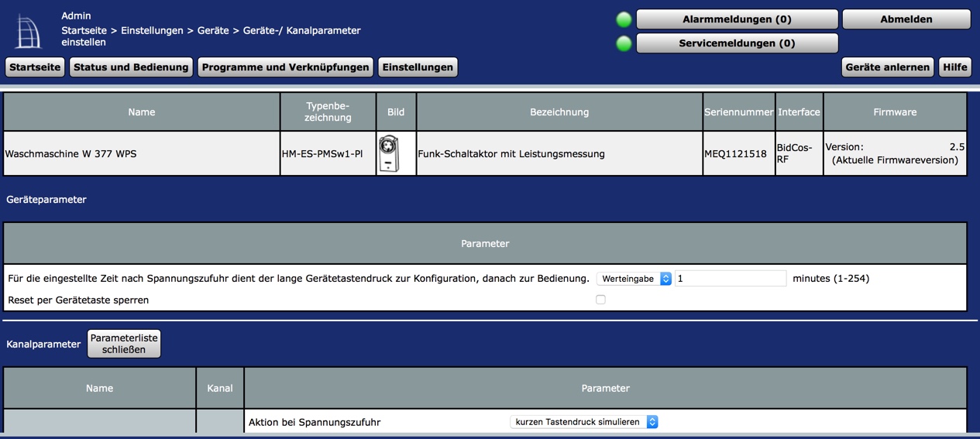980x439 pixels.
Task: Open Status und Bedienung menu
Action: [131, 67]
